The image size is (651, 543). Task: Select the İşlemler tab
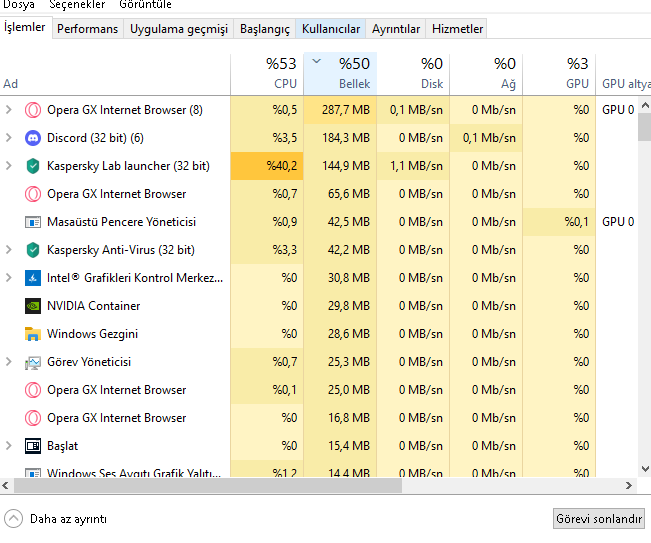[x=24, y=27]
